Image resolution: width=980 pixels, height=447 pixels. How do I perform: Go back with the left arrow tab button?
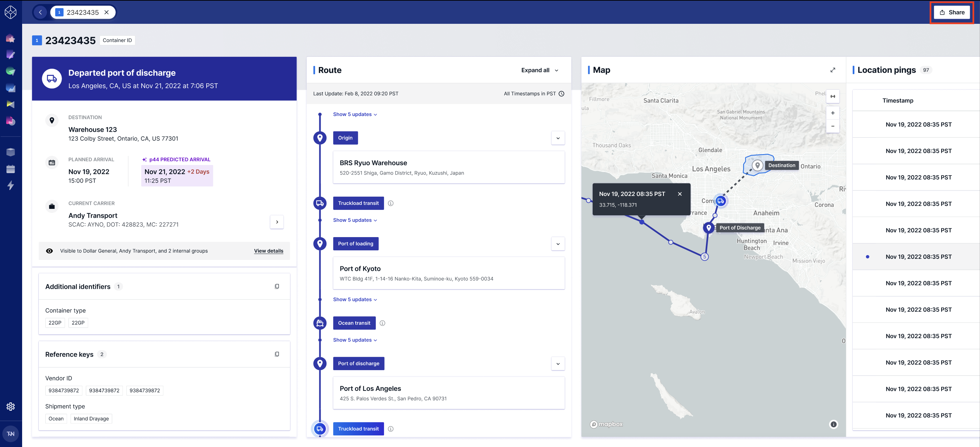click(40, 13)
